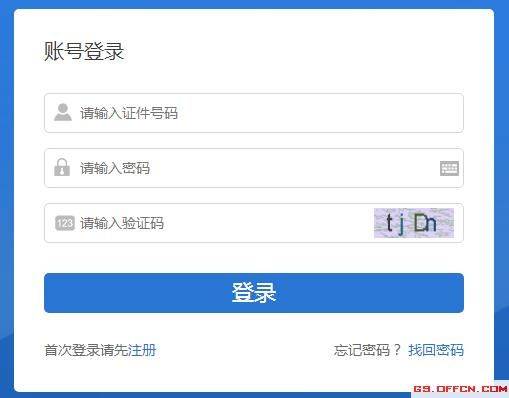509x398 pixels.
Task: Focus the 请输入密码 password field
Action: click(254, 168)
